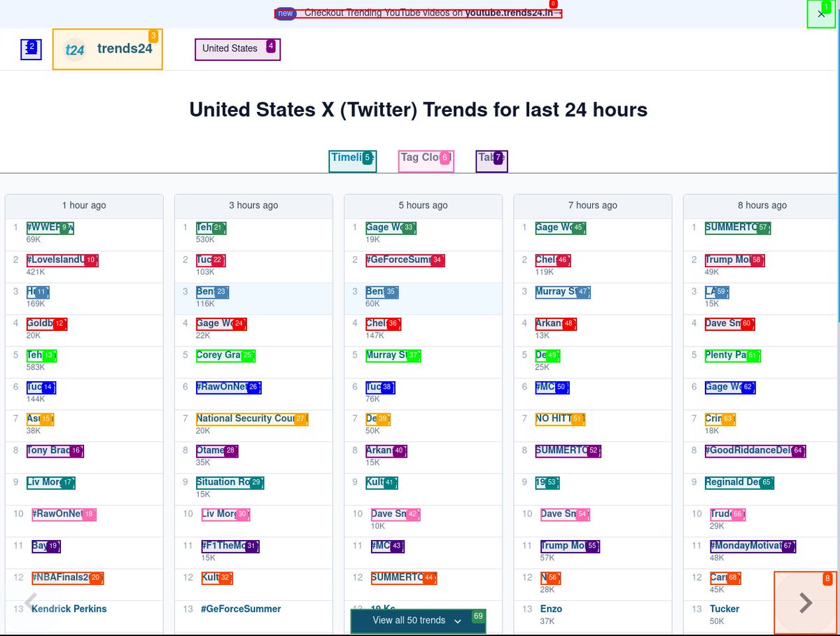Image resolution: width=840 pixels, height=636 pixels.
Task: Open #RawOnNet trend ranked 6, 3 hours ago
Action: (228, 387)
